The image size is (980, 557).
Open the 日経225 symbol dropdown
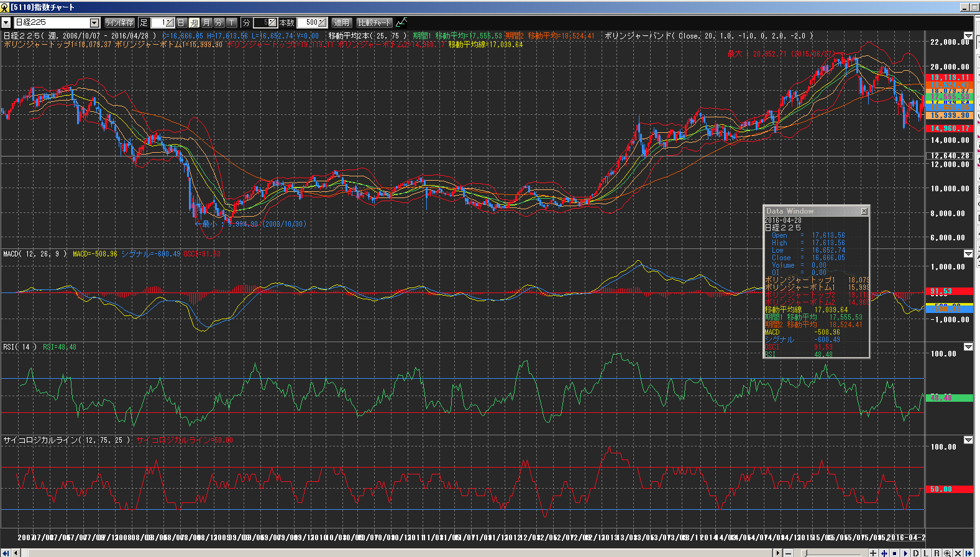[x=94, y=22]
